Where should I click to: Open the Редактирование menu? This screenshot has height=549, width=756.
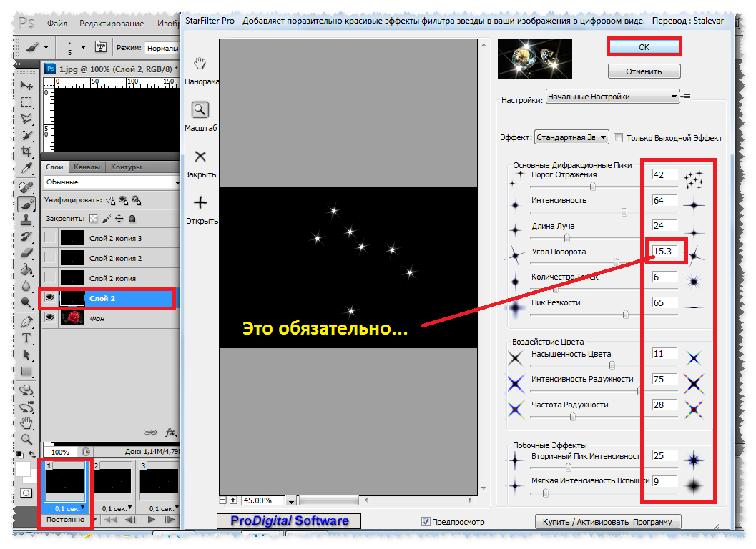pyautogui.click(x=112, y=23)
